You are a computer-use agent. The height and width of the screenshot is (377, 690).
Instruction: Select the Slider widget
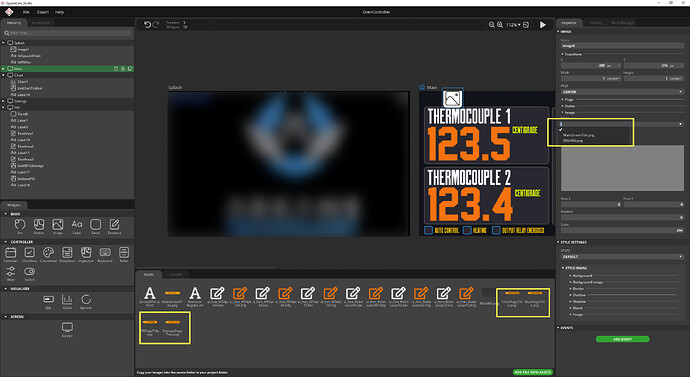(11, 273)
